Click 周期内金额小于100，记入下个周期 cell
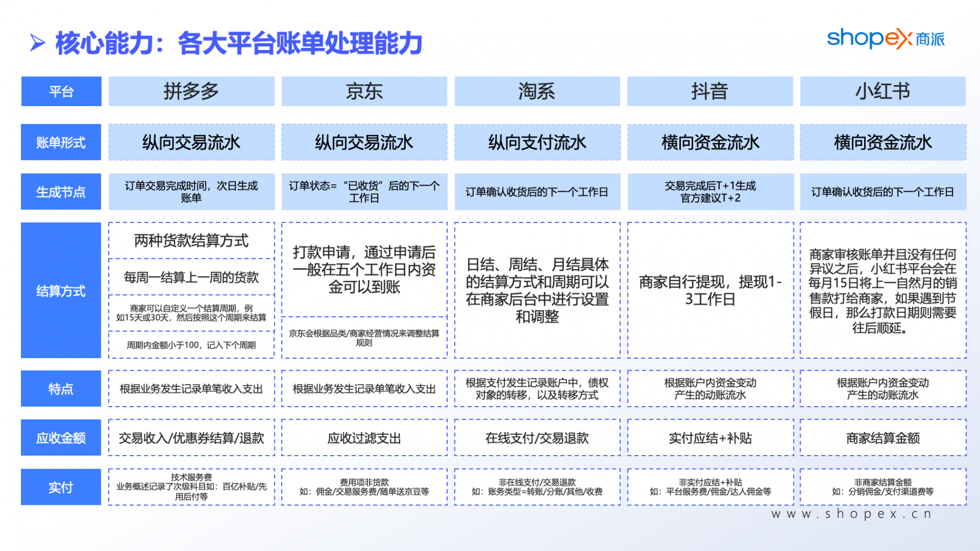The image size is (980, 551). [x=191, y=345]
